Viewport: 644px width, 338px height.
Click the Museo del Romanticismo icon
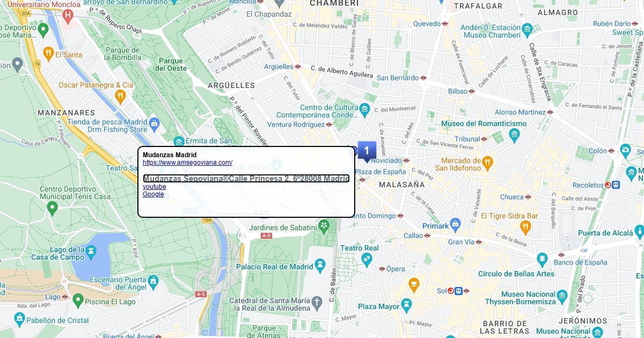tap(515, 134)
